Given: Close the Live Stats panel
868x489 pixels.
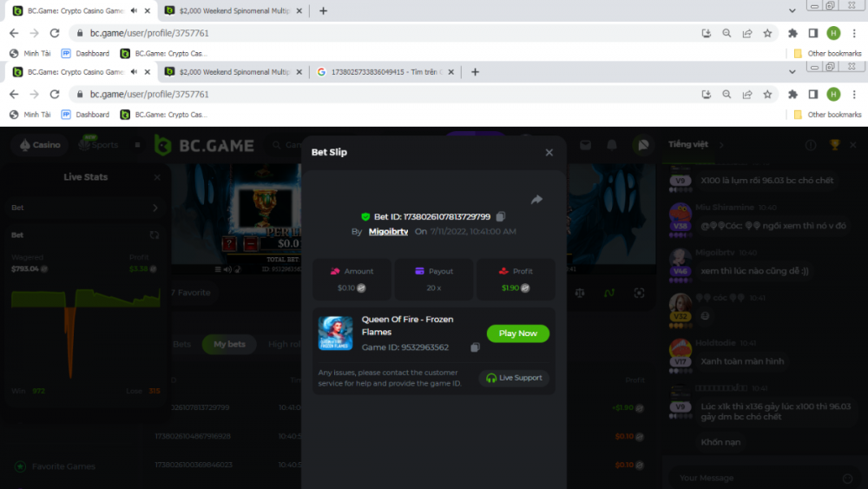Looking at the screenshot, I should click(x=157, y=177).
